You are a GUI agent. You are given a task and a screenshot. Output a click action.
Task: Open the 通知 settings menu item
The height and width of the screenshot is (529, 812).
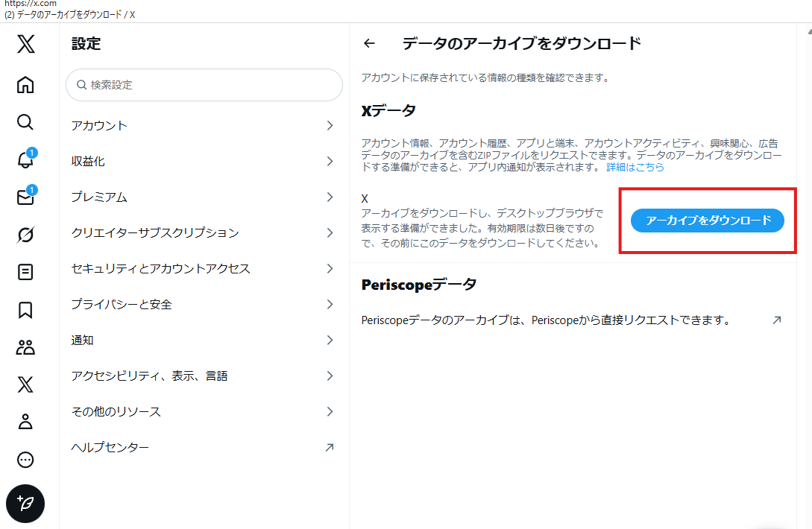coord(204,340)
